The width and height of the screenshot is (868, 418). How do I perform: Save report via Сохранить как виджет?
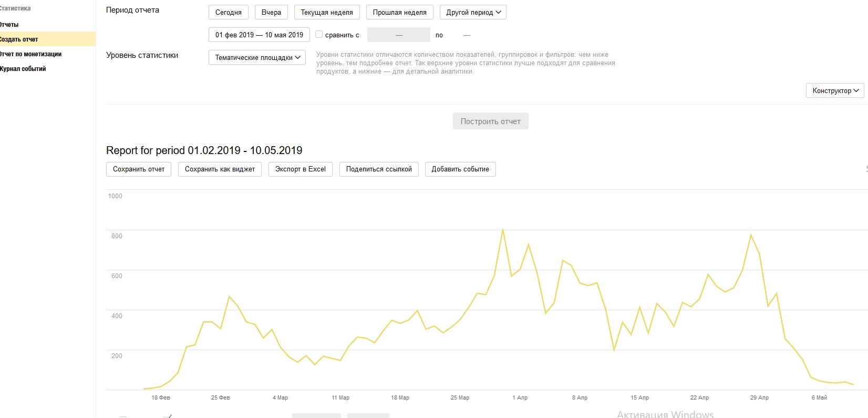pyautogui.click(x=220, y=169)
